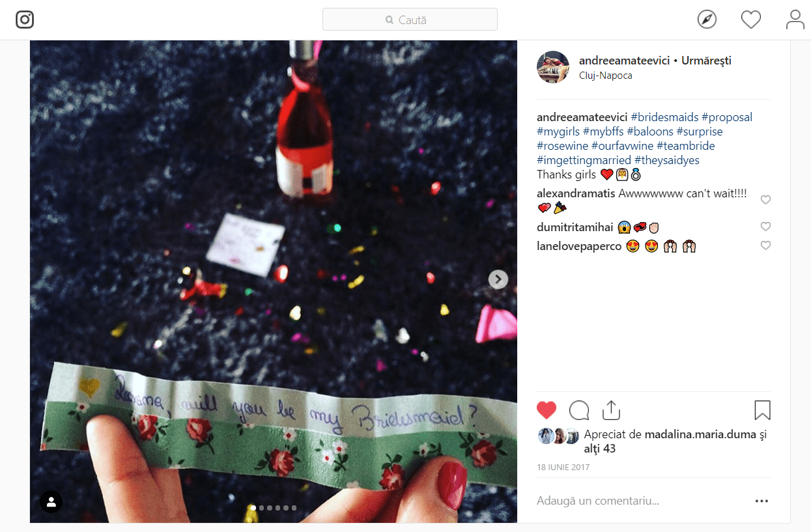Click the 'Caută' search field
This screenshot has height=532, width=811.
[410, 19]
